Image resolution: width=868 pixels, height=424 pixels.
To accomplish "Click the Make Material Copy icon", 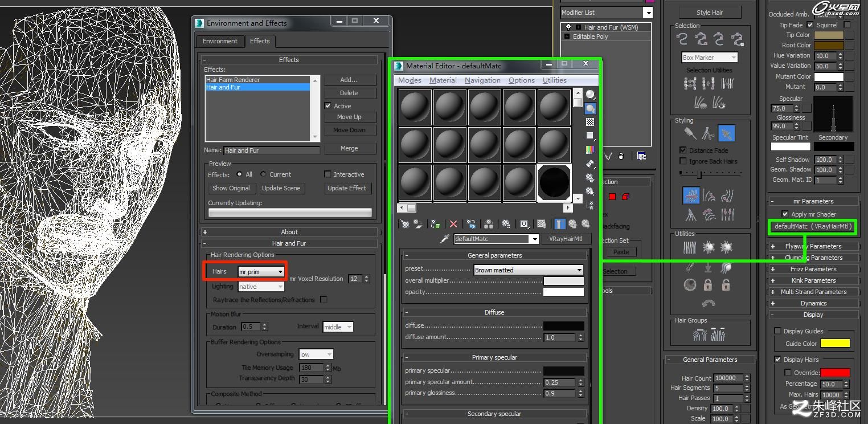I will coord(471,224).
